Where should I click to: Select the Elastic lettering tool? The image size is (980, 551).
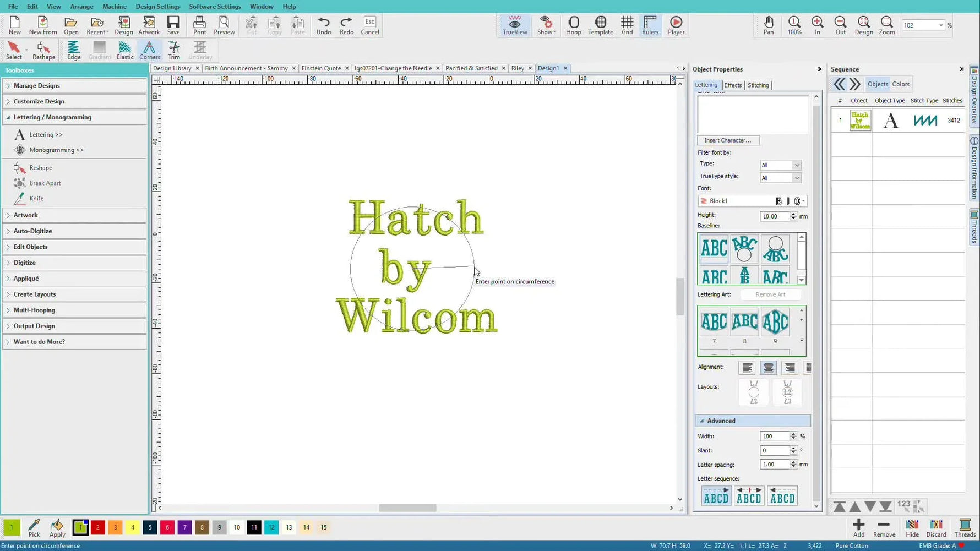coord(125,50)
